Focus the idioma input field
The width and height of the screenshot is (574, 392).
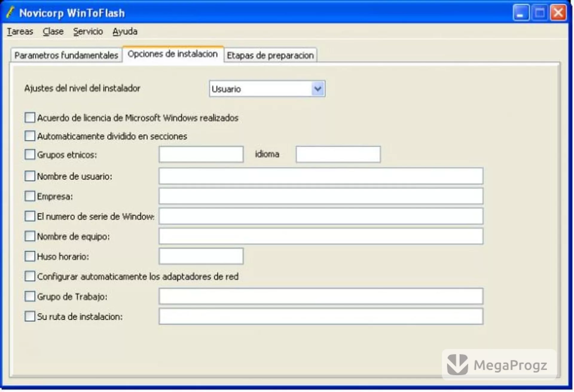coord(338,154)
